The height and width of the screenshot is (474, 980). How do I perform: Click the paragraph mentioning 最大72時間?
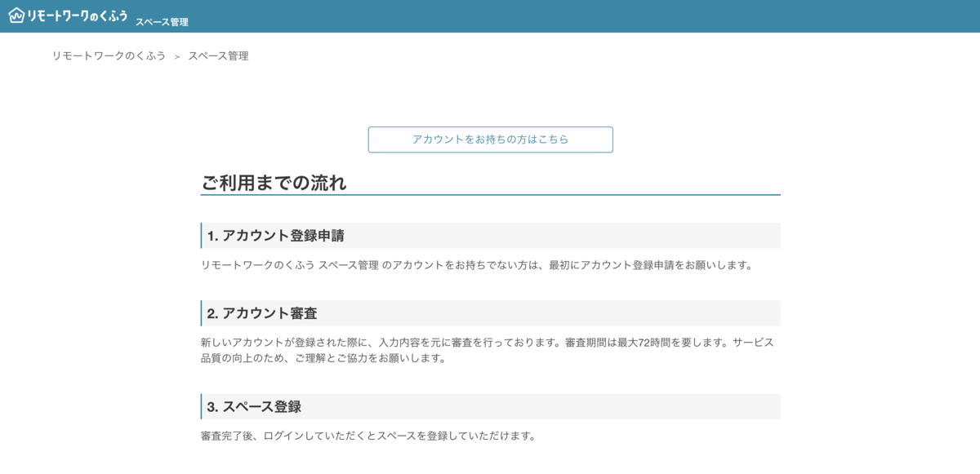488,350
